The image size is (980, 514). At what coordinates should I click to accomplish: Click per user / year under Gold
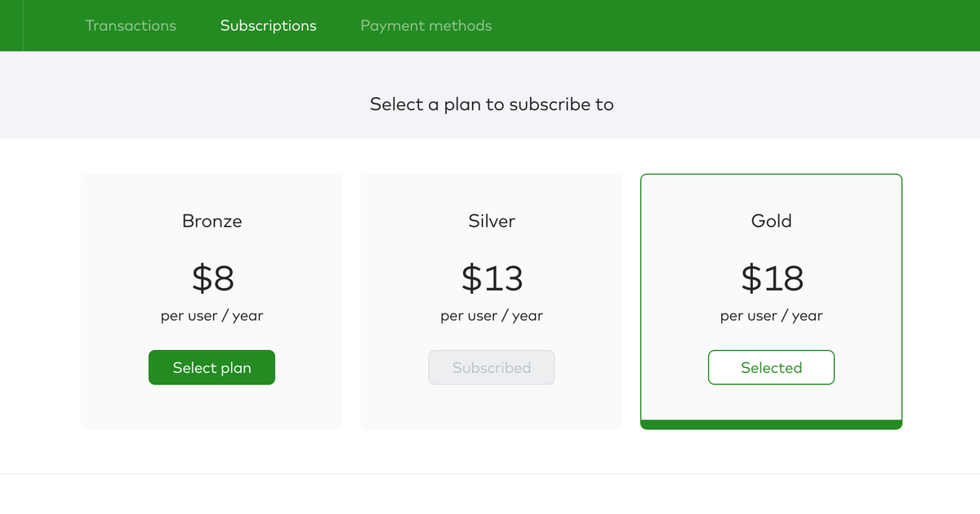pos(771,316)
